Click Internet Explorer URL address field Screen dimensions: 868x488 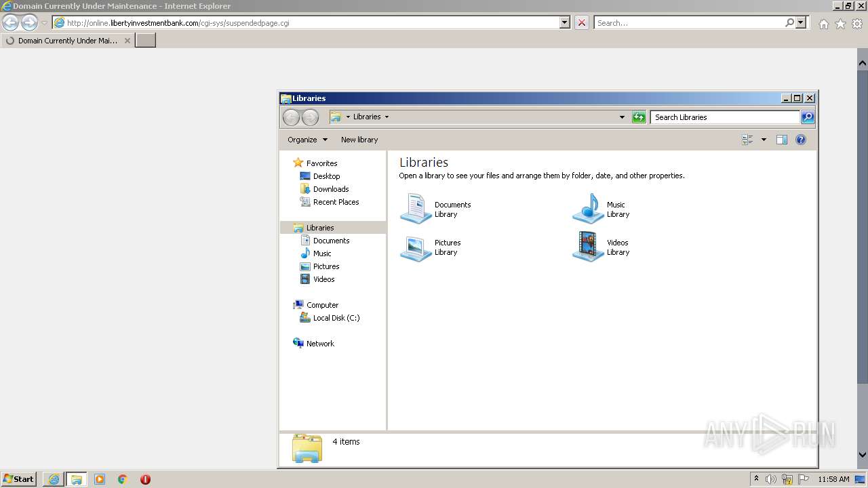click(313, 22)
